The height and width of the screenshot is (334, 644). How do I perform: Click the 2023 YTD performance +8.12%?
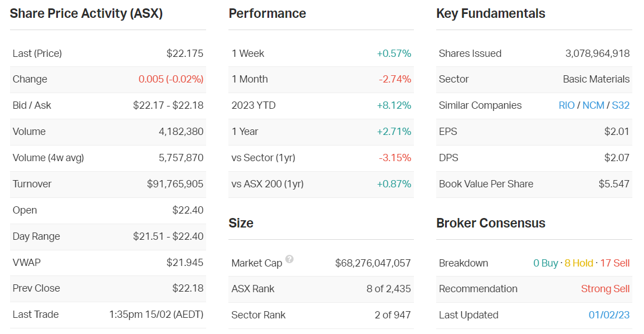tap(394, 105)
